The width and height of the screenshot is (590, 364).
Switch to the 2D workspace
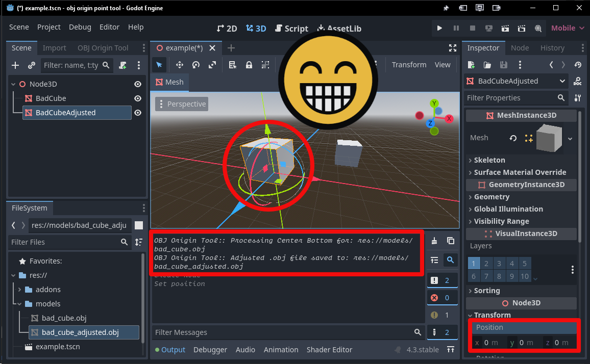[x=227, y=29]
